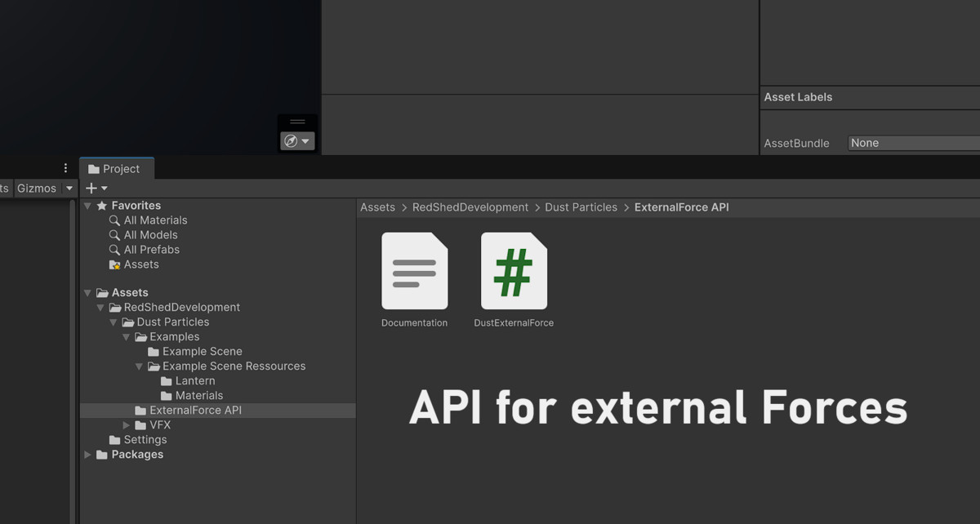The height and width of the screenshot is (524, 980).
Task: Select the Assets favorite folder
Action: (x=141, y=264)
